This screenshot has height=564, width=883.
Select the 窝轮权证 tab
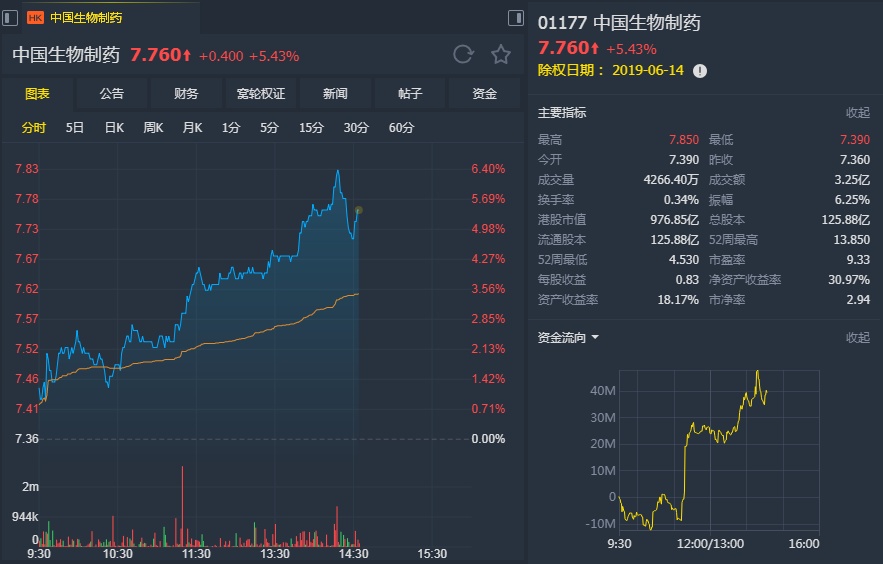click(x=261, y=94)
